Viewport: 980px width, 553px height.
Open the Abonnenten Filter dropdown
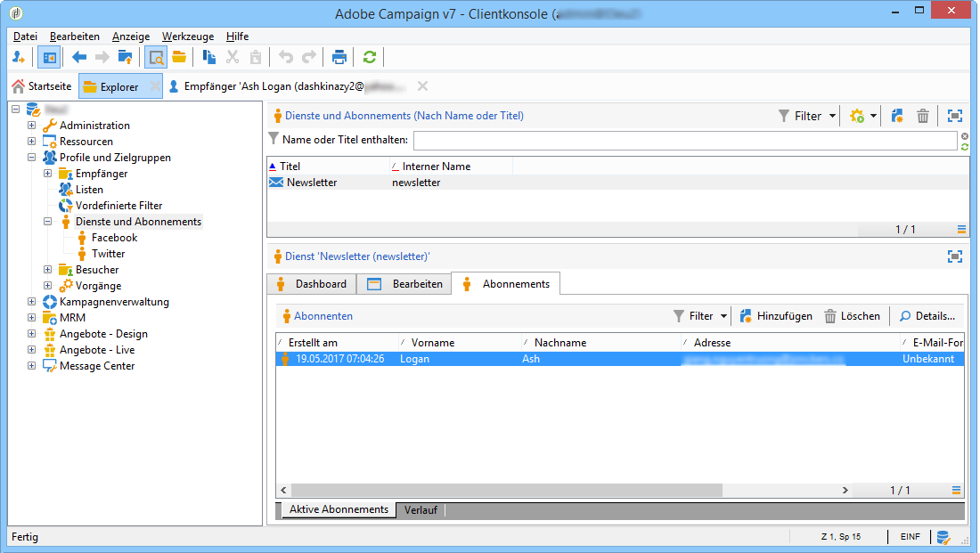tap(700, 316)
